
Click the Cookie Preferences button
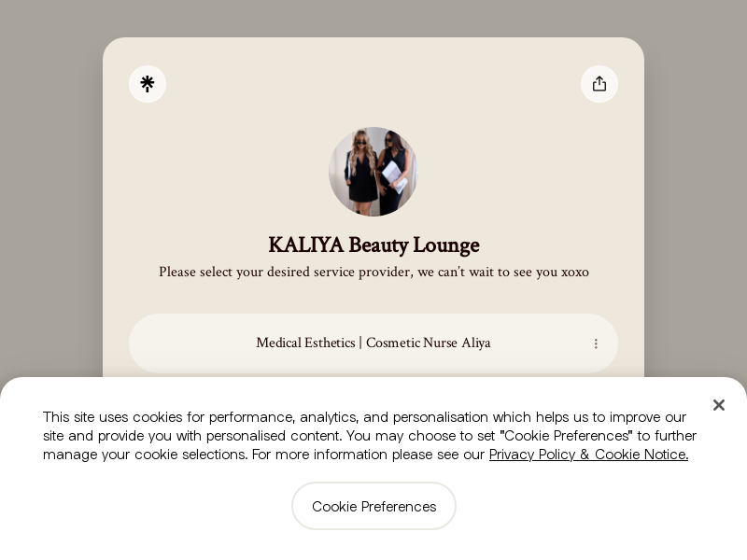click(373, 506)
